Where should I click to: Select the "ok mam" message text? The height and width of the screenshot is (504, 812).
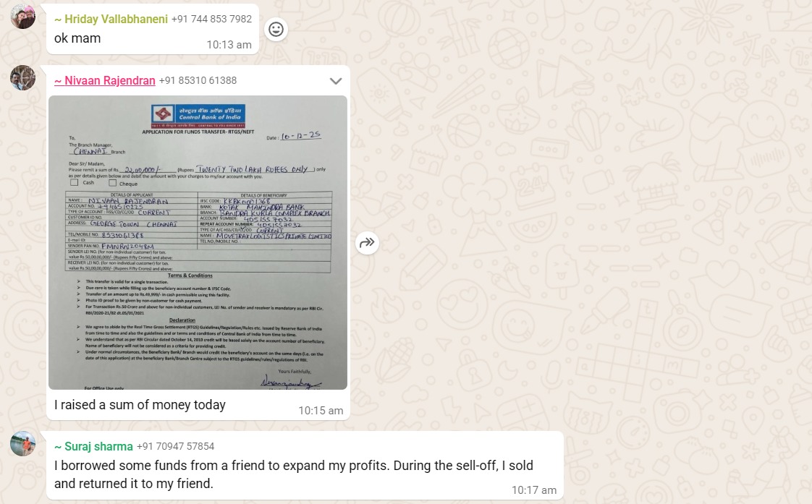pos(77,38)
